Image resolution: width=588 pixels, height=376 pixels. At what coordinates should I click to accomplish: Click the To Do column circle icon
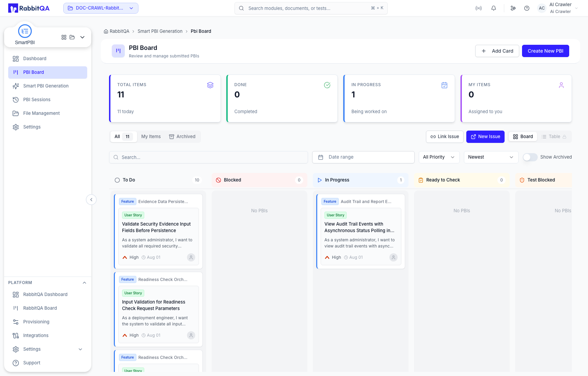coord(117,180)
